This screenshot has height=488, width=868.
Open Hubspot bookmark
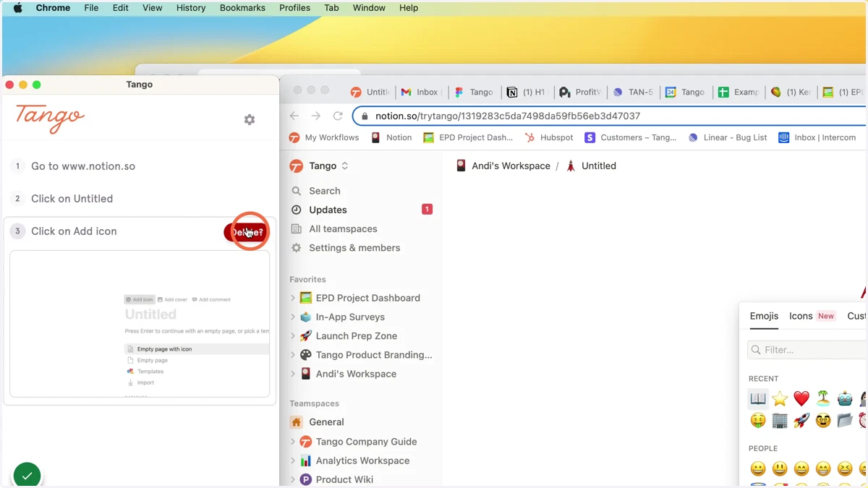click(549, 137)
